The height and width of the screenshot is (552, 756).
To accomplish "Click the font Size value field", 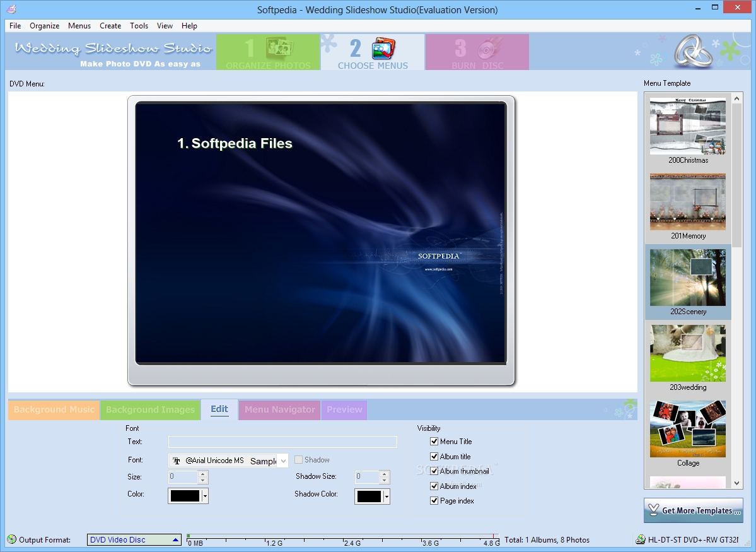I will [x=183, y=477].
